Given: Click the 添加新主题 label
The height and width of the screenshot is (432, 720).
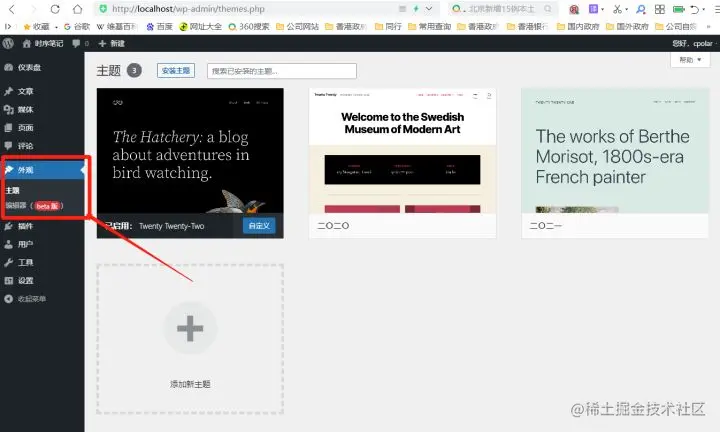Looking at the screenshot, I should tap(190, 384).
